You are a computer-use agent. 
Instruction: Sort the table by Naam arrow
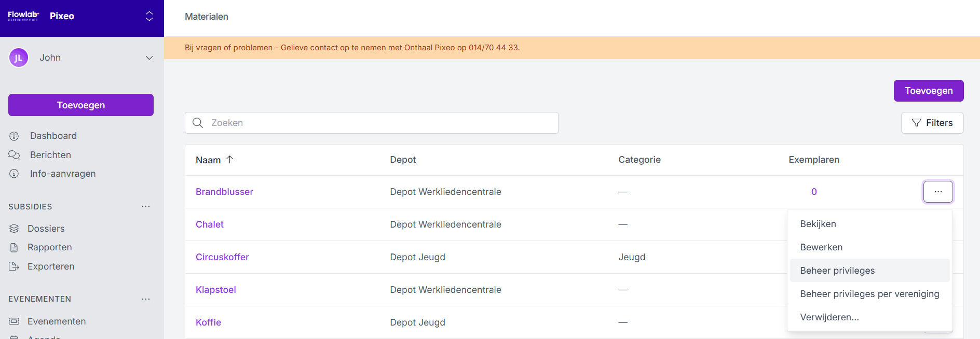pos(229,160)
